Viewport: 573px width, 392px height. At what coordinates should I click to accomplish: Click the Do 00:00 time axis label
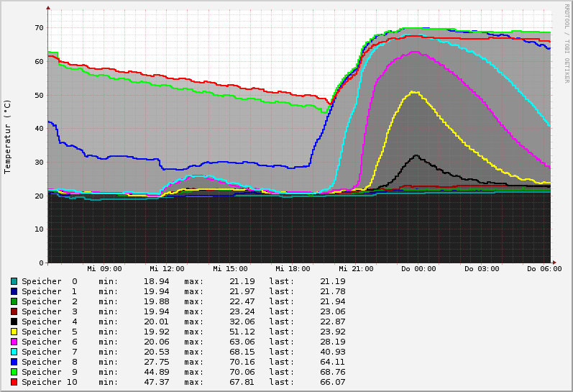418,269
